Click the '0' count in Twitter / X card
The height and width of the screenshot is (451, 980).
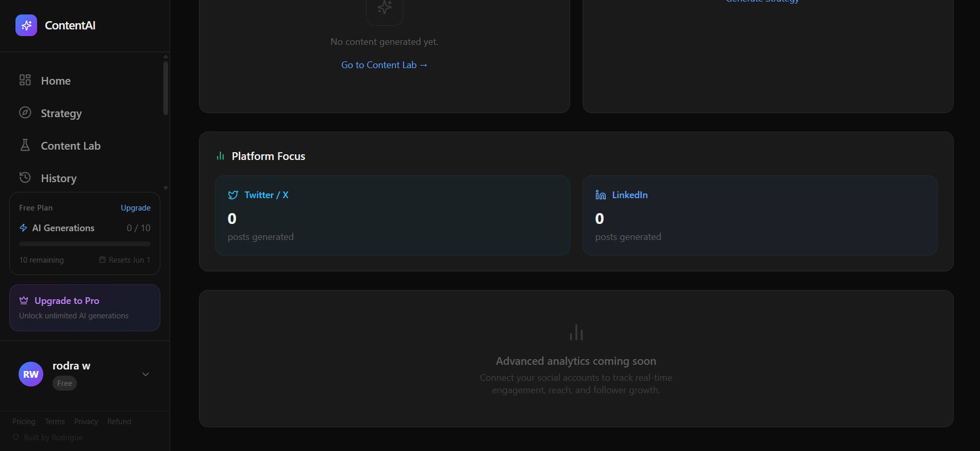232,218
